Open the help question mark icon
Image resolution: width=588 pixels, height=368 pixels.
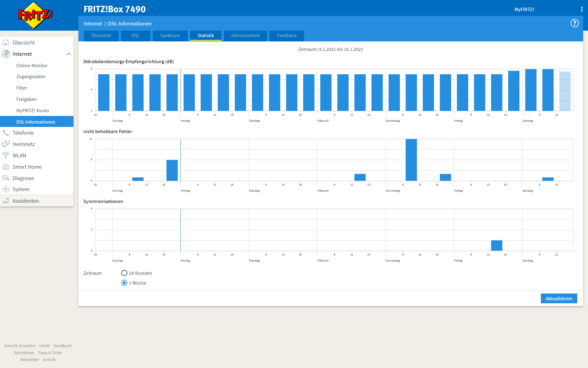[574, 23]
